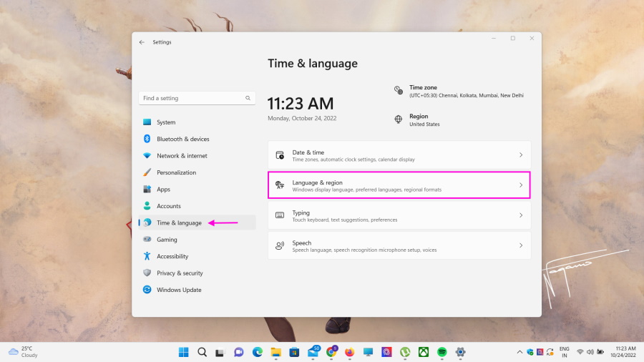
Task: Open Personalization from the sidebar
Action: [176, 172]
